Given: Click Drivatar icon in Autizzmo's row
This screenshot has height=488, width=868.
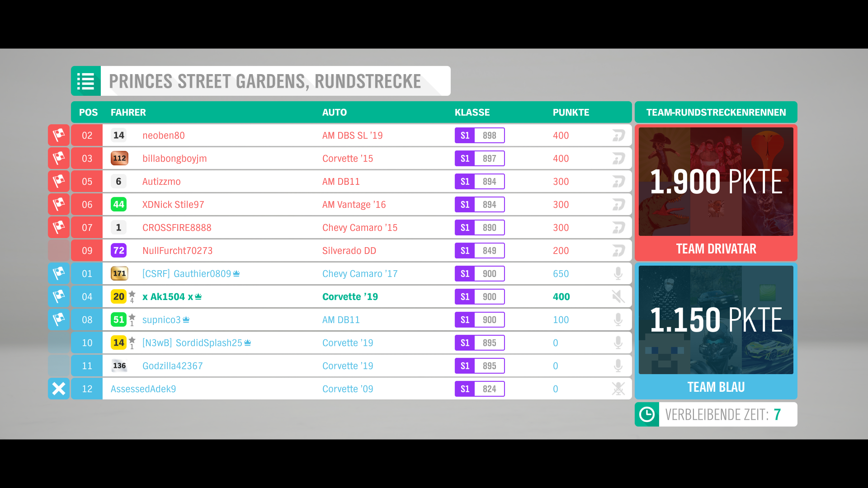Looking at the screenshot, I should coord(618,182).
